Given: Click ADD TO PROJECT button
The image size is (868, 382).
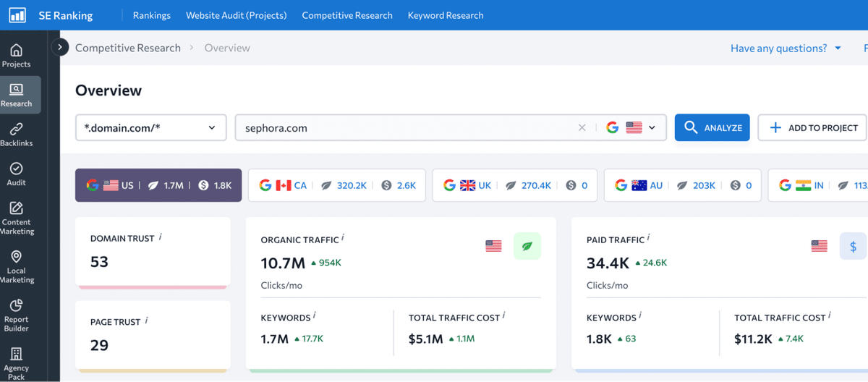Looking at the screenshot, I should click(x=812, y=127).
